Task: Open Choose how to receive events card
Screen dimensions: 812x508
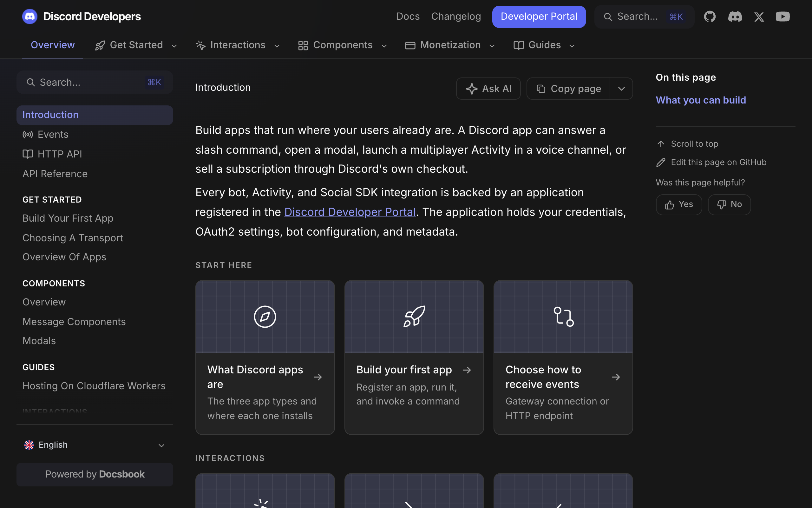Action: click(563, 358)
